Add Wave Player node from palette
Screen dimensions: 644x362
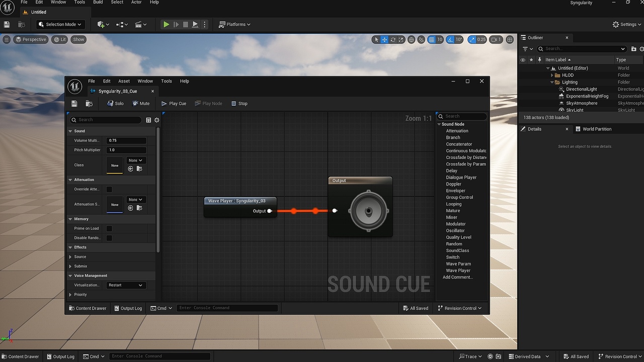point(458,270)
